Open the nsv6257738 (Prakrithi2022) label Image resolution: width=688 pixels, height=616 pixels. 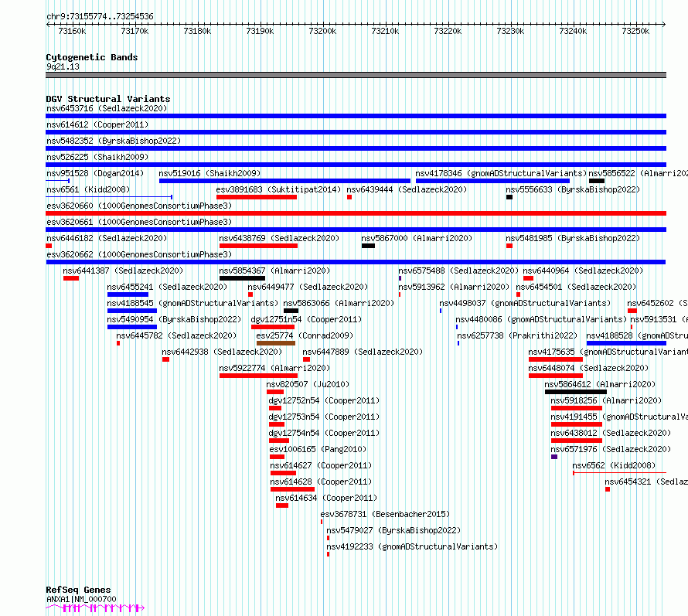[x=517, y=335]
